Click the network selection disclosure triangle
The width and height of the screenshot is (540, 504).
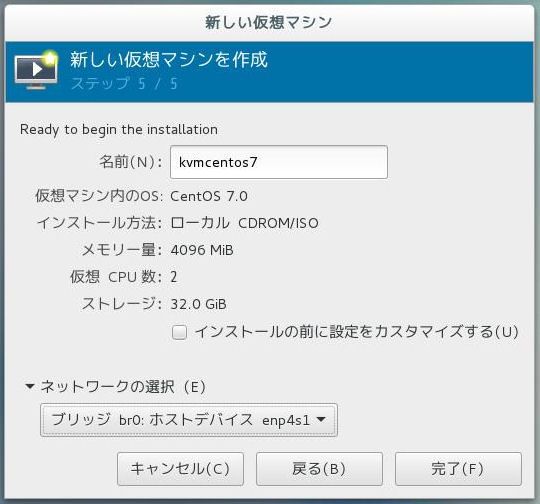30,387
